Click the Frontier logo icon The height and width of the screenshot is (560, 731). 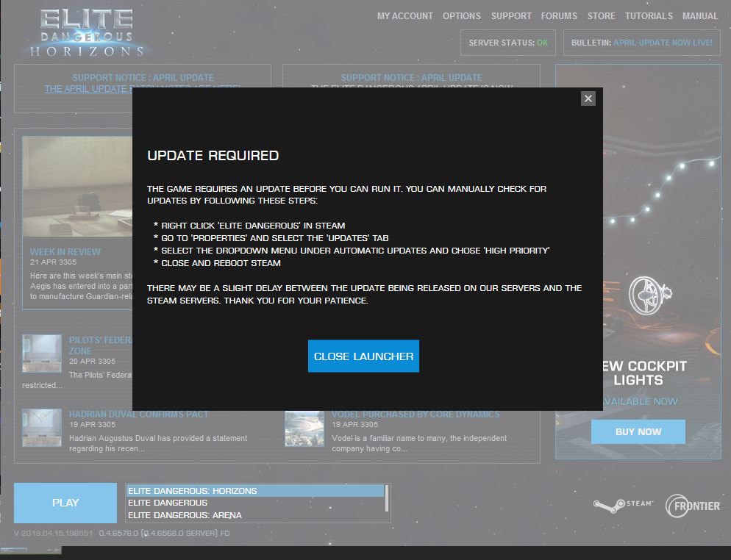[x=692, y=506]
